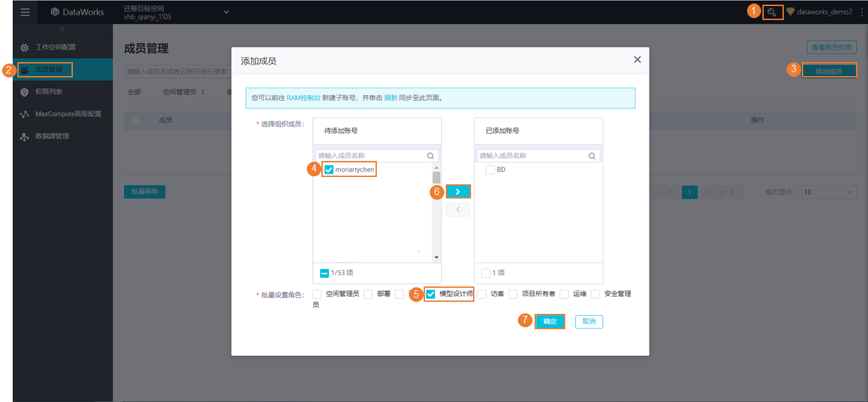868x402 pixels.
Task: Toggle select-all checkbox beside 1/53 项
Action: 324,272
